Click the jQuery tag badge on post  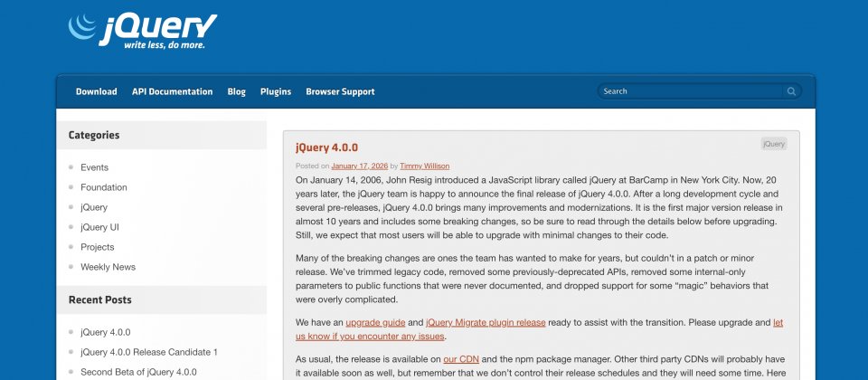click(773, 144)
